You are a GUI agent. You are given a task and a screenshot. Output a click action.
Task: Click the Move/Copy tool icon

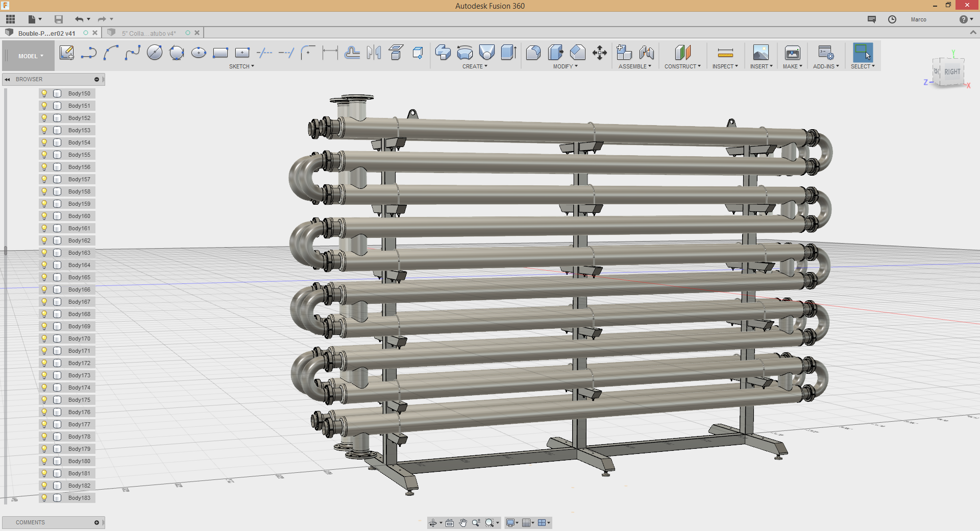600,53
